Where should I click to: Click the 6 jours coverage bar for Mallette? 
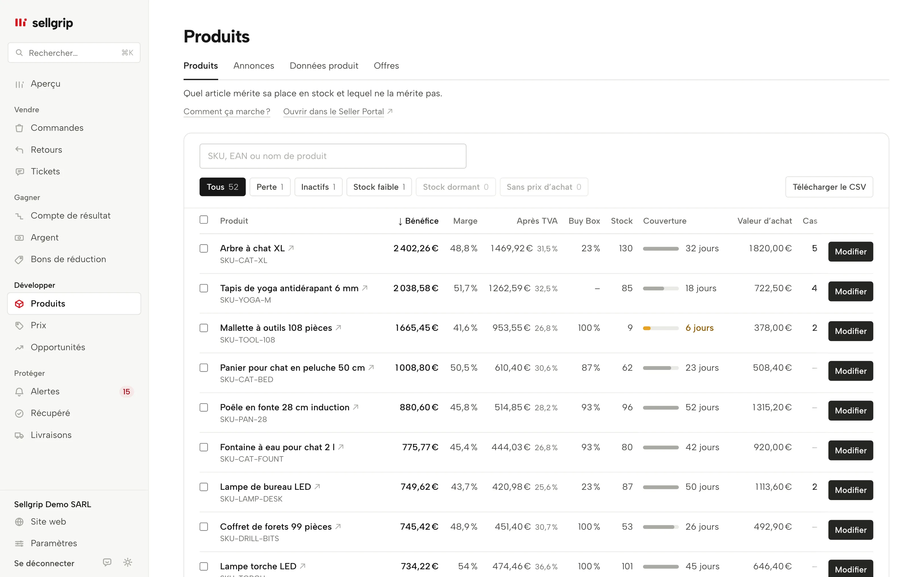tap(660, 328)
